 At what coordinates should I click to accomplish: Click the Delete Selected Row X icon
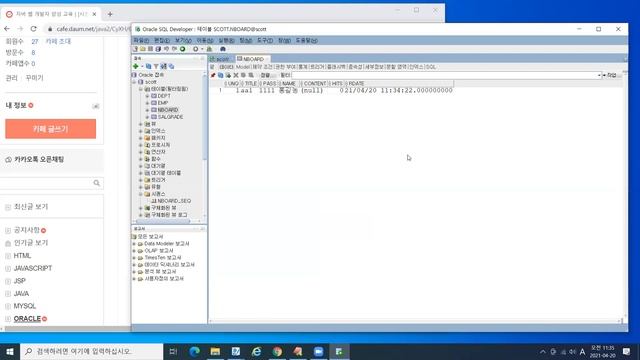[236, 75]
